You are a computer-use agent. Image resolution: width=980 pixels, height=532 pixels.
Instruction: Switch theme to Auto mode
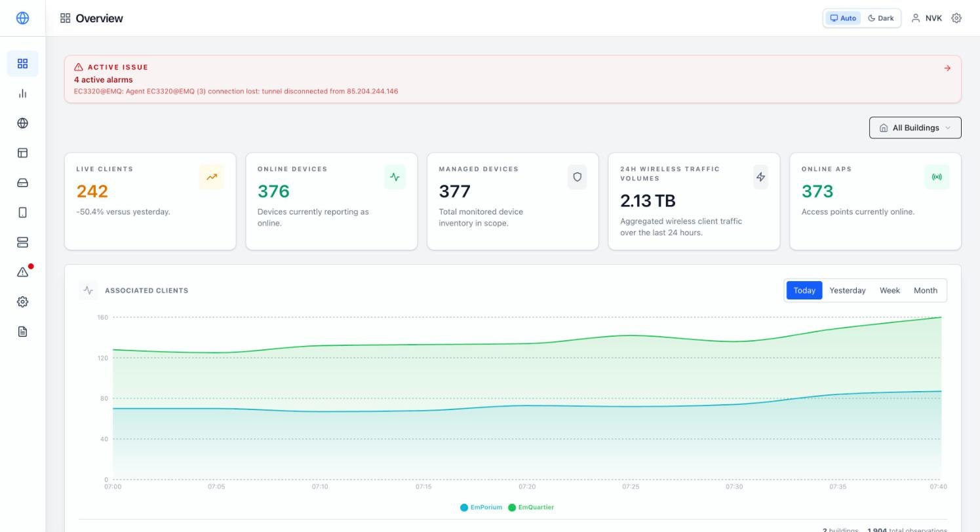pyautogui.click(x=843, y=18)
